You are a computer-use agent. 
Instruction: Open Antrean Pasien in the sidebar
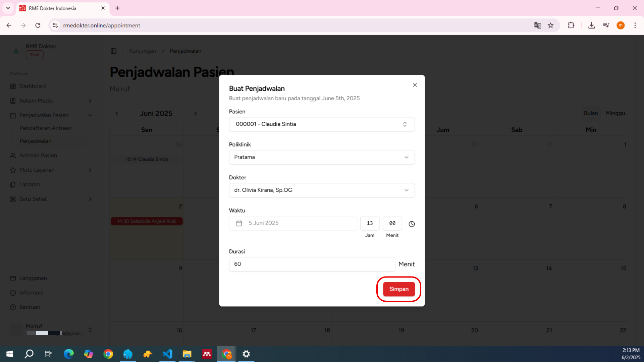pyautogui.click(x=38, y=156)
